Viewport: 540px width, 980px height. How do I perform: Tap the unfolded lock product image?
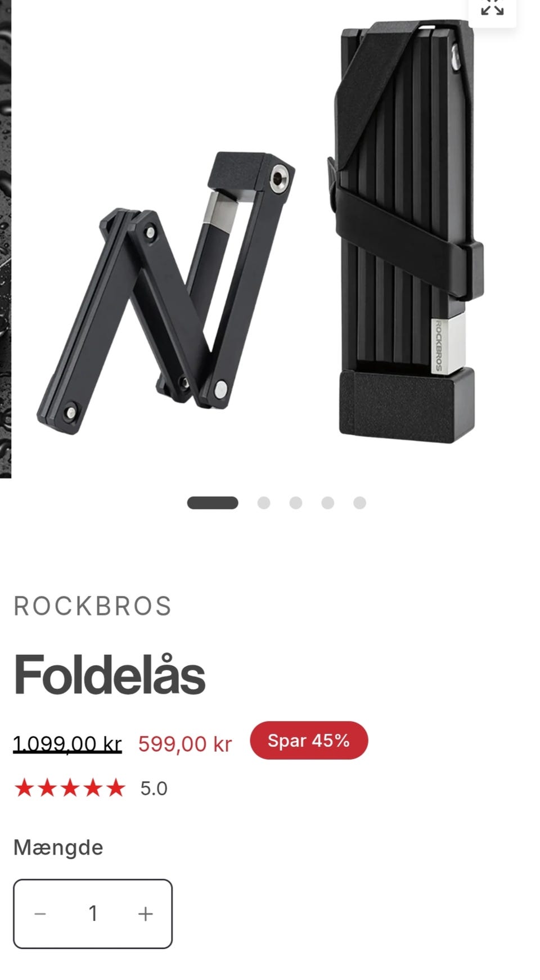pos(166,292)
